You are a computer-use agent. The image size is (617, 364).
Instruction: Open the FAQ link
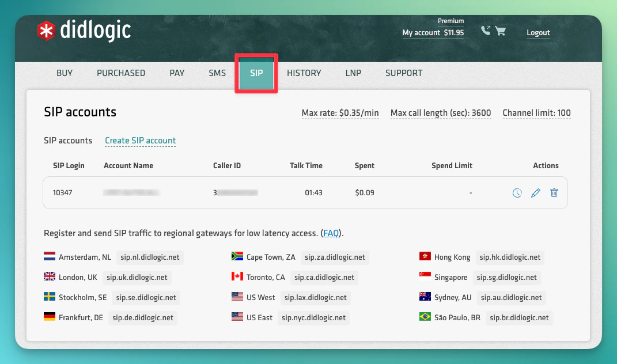click(x=331, y=233)
